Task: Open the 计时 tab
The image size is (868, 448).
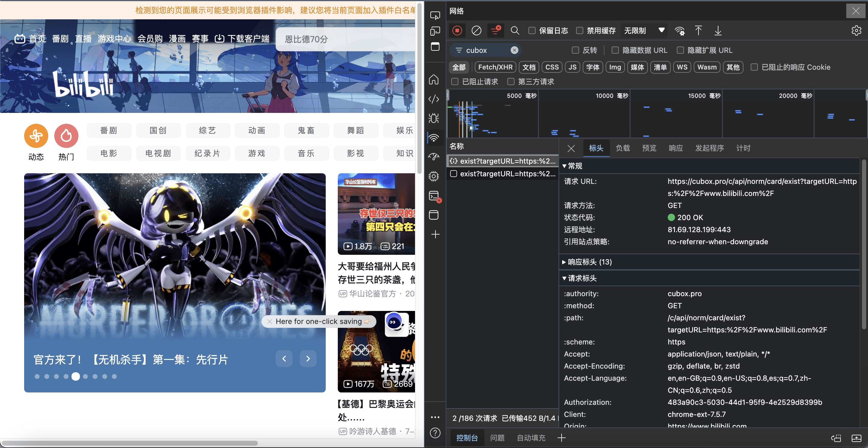Action: [x=743, y=148]
